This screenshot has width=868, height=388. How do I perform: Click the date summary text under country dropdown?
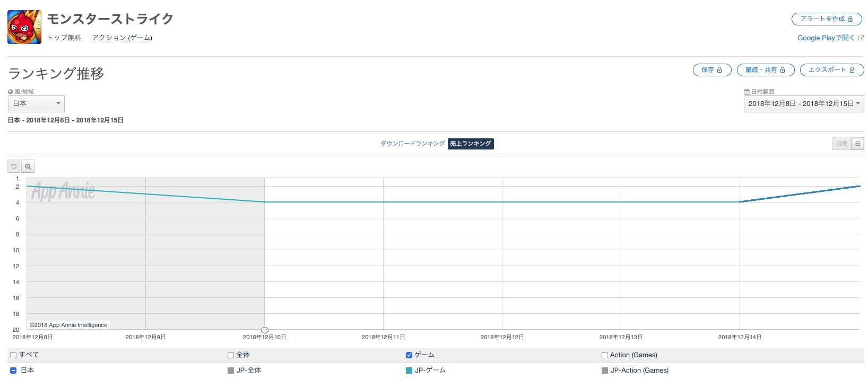66,120
